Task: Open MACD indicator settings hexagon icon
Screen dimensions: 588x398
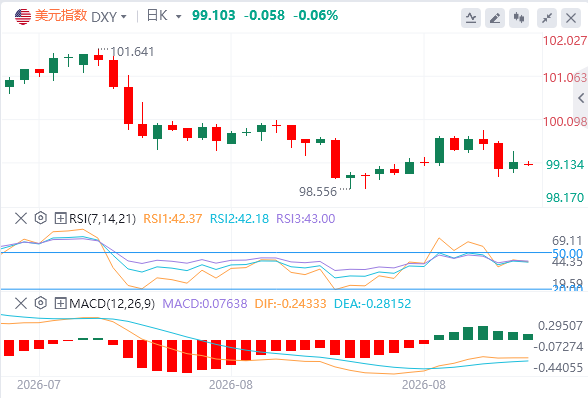Action: 40,303
